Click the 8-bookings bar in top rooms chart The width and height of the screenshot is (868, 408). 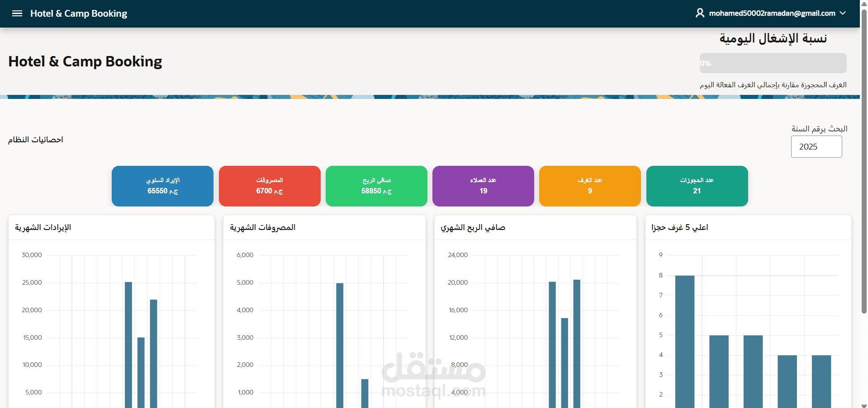(x=685, y=342)
